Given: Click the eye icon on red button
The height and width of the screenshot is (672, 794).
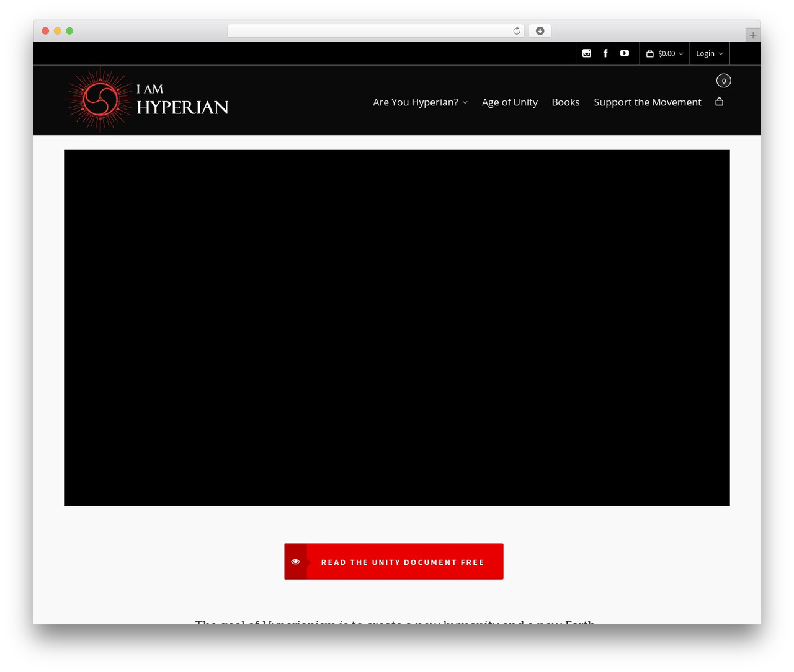Looking at the screenshot, I should 295,562.
